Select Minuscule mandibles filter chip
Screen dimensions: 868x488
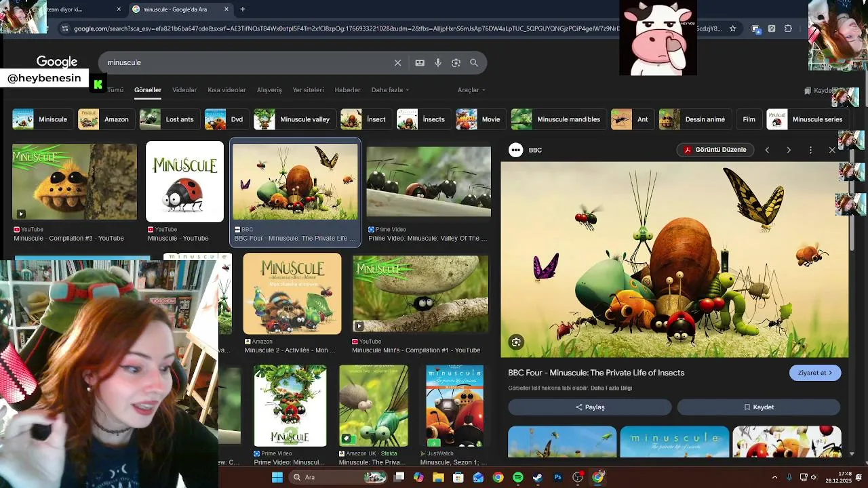coord(557,119)
